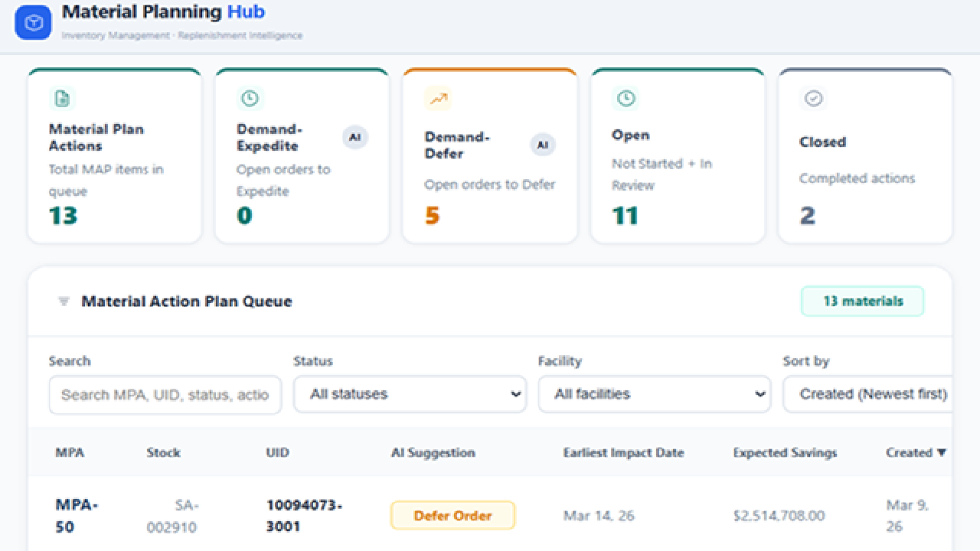The image size is (980, 551).
Task: Select the Closed completed actions card
Action: (x=865, y=156)
